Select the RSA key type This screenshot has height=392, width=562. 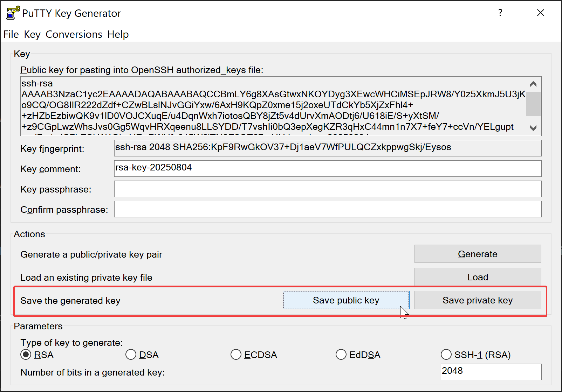pos(26,355)
